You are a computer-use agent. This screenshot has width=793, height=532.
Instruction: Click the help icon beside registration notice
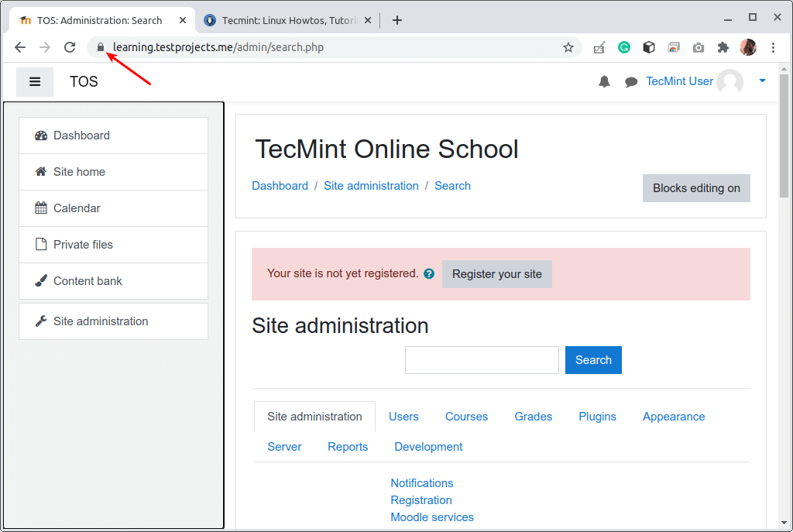tap(429, 273)
